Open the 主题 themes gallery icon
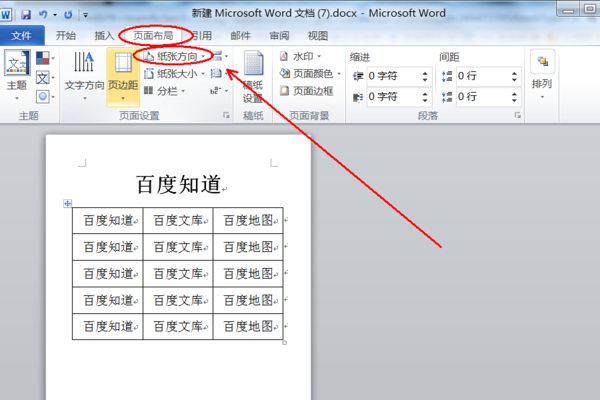Viewport: 600px width, 400px height. click(17, 63)
